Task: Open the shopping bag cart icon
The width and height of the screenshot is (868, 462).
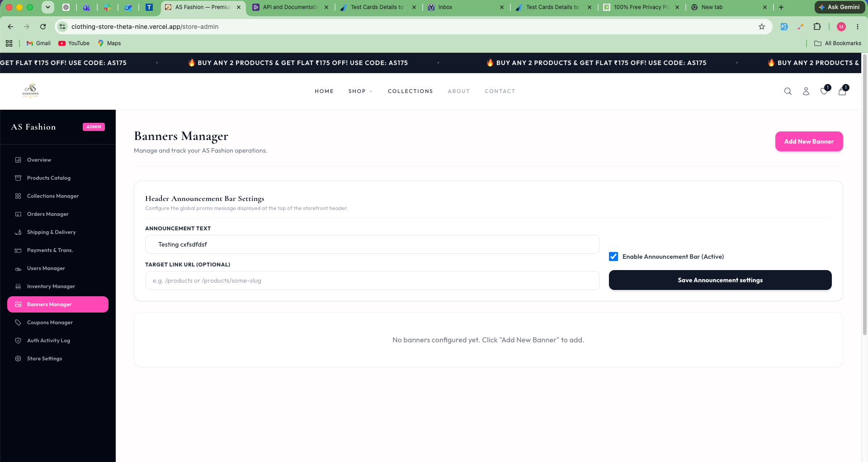Action: tap(842, 91)
